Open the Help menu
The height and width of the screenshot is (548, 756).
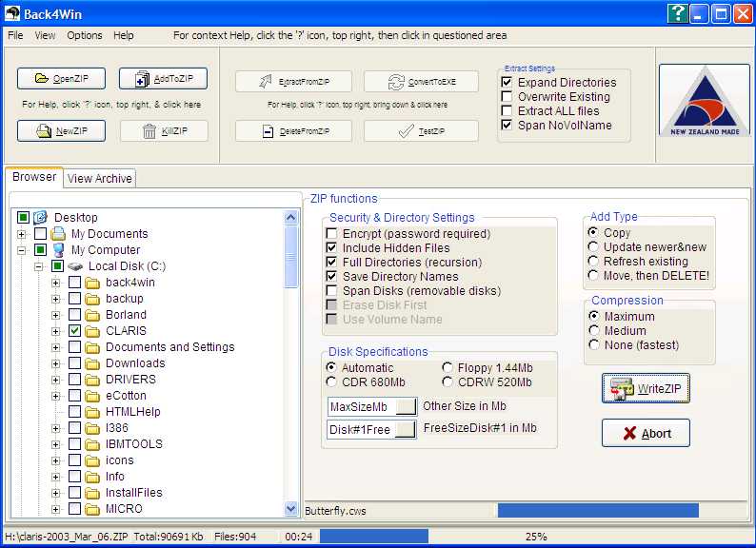pos(124,35)
